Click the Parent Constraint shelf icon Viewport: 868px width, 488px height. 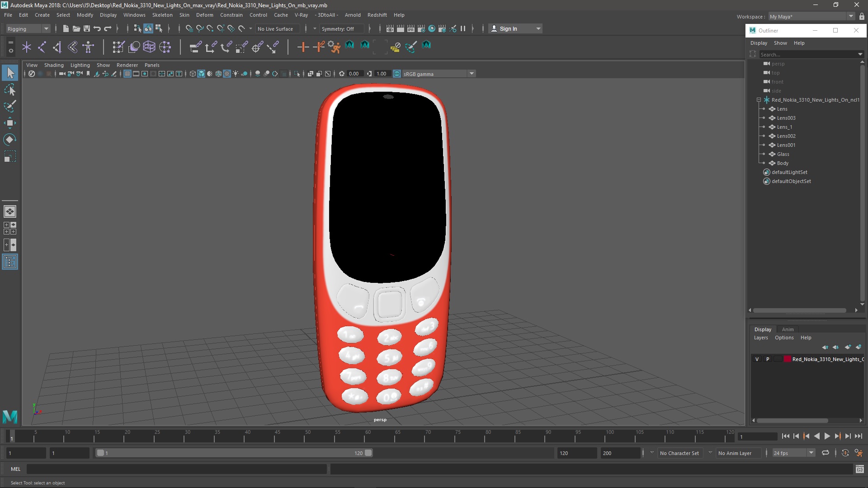pyautogui.click(x=195, y=47)
